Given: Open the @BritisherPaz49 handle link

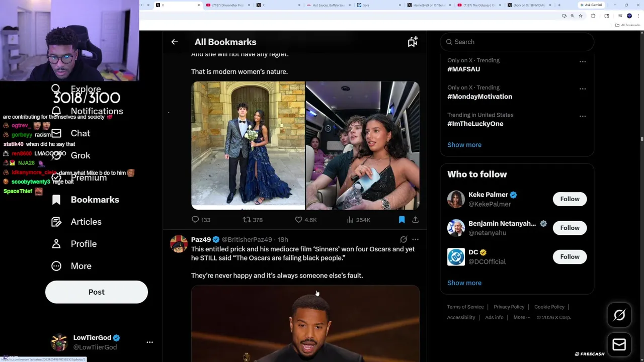Looking at the screenshot, I should click(x=247, y=240).
